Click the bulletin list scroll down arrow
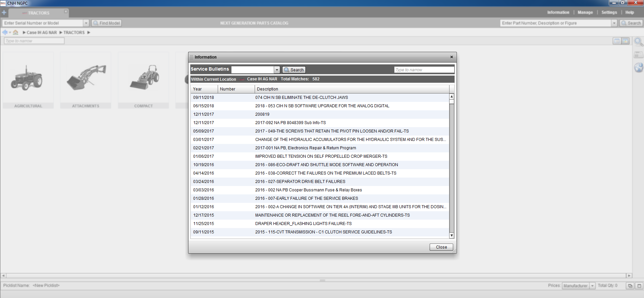644x298 pixels. 452,235
